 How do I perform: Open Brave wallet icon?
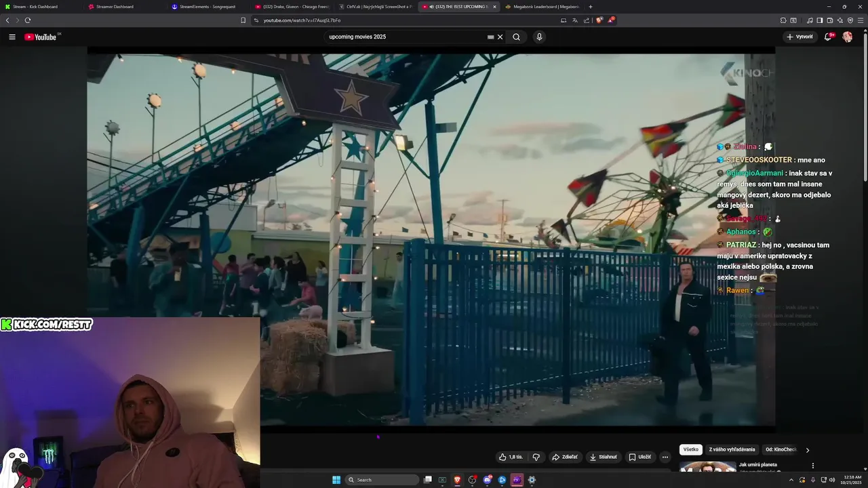coord(830,20)
